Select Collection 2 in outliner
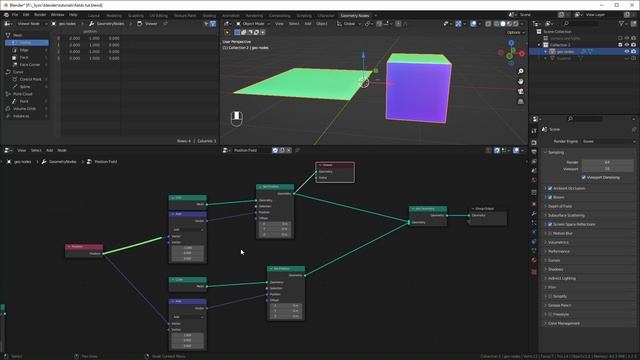This screenshot has width=640, height=360. 560,45
